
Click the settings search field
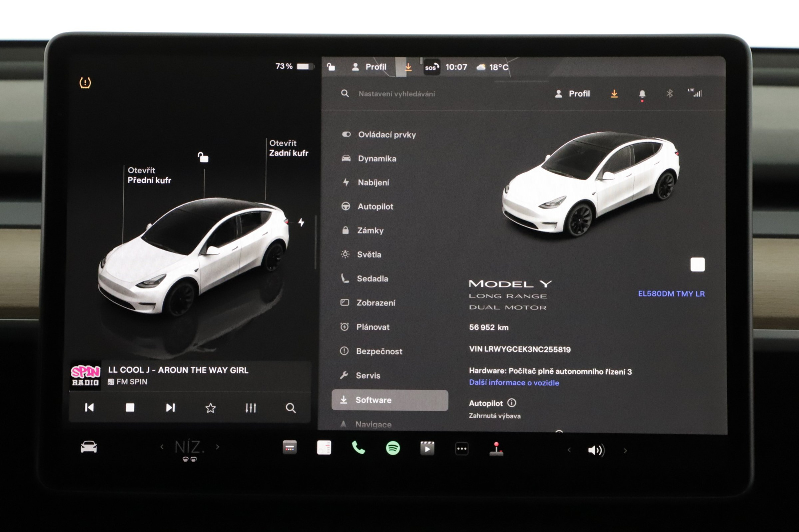tap(397, 94)
